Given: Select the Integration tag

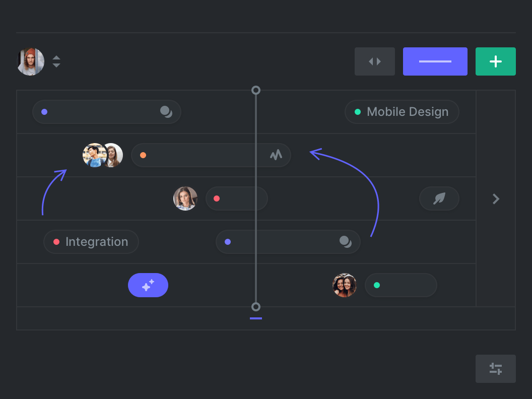Looking at the screenshot, I should coord(91,241).
